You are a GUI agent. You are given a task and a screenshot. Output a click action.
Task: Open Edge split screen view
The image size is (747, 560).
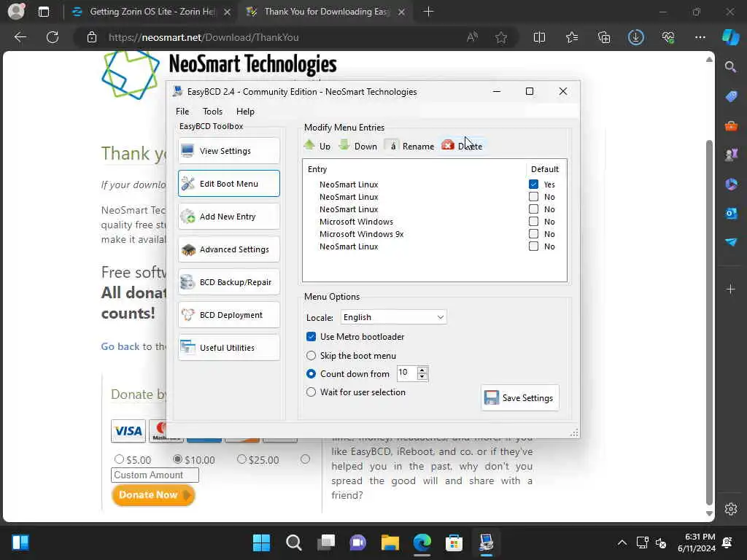pos(539,37)
